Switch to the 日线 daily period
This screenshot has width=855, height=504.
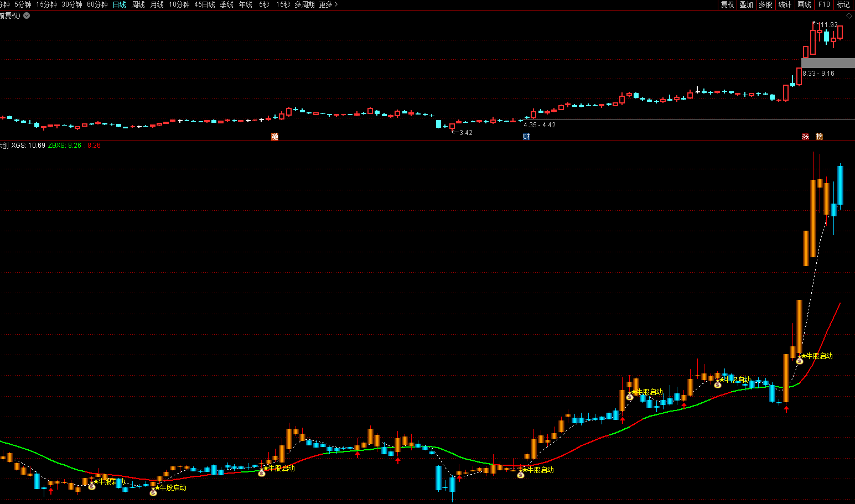(119, 4)
